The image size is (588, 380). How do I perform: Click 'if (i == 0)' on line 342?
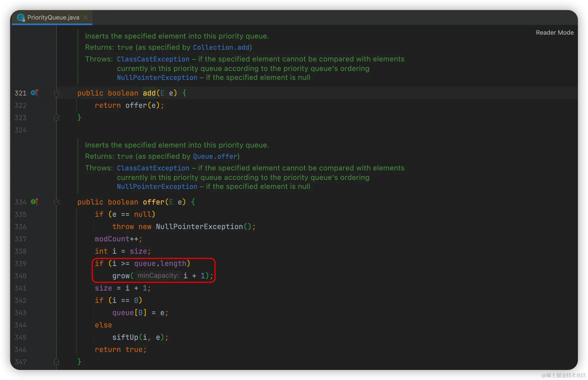point(118,301)
